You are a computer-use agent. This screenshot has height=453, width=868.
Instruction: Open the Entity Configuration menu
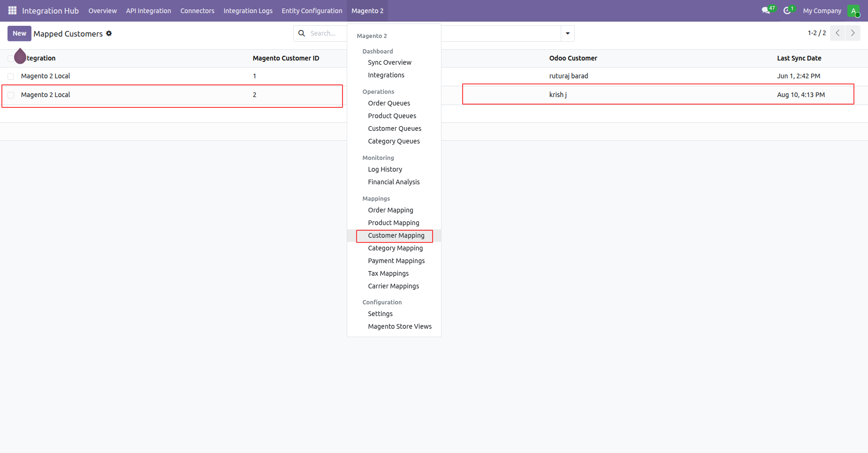tap(312, 11)
